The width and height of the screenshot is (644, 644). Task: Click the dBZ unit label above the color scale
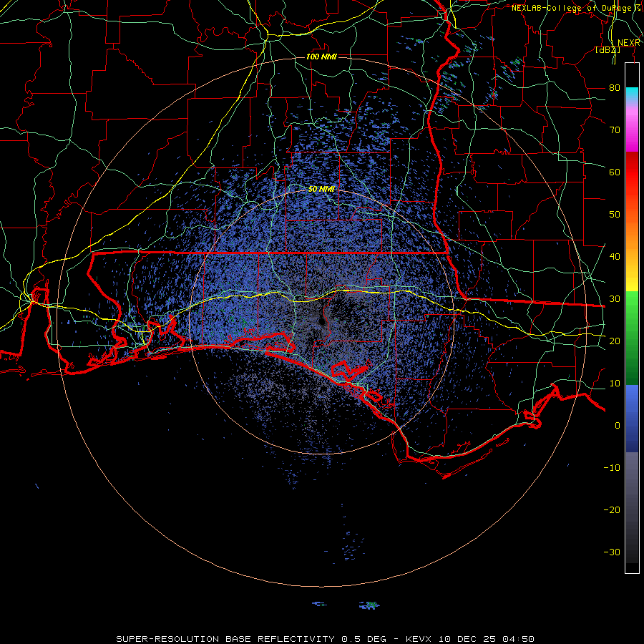pos(608,50)
